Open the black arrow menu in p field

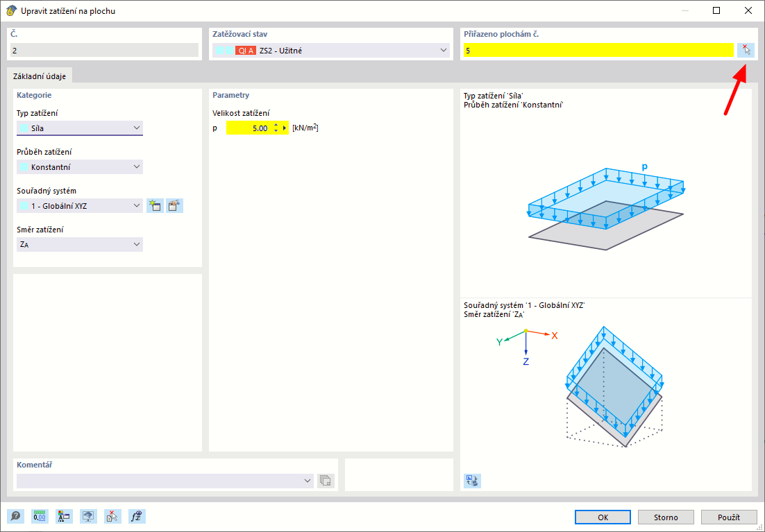(x=285, y=128)
